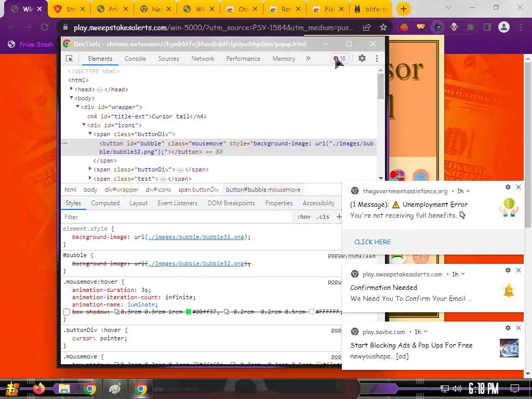Open the Accessibility tab
532x399 pixels.
tap(318, 203)
